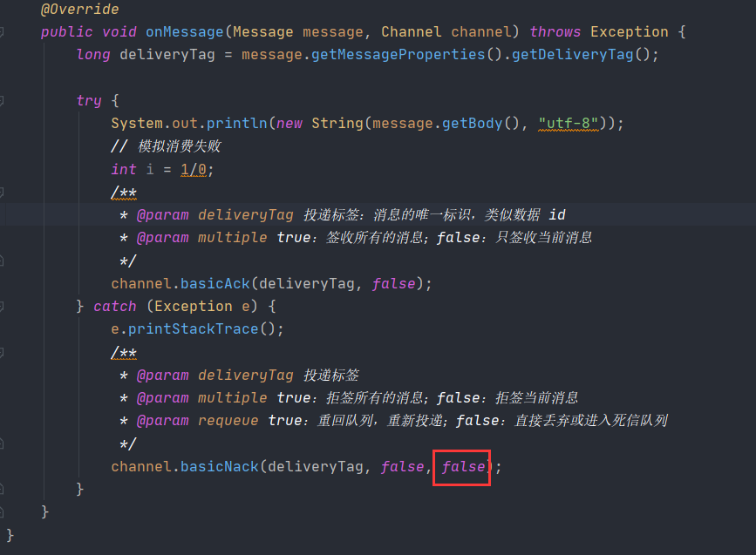Screen dimensions: 756x555
Task: Click the id word in first Javadoc
Action: tap(557, 214)
